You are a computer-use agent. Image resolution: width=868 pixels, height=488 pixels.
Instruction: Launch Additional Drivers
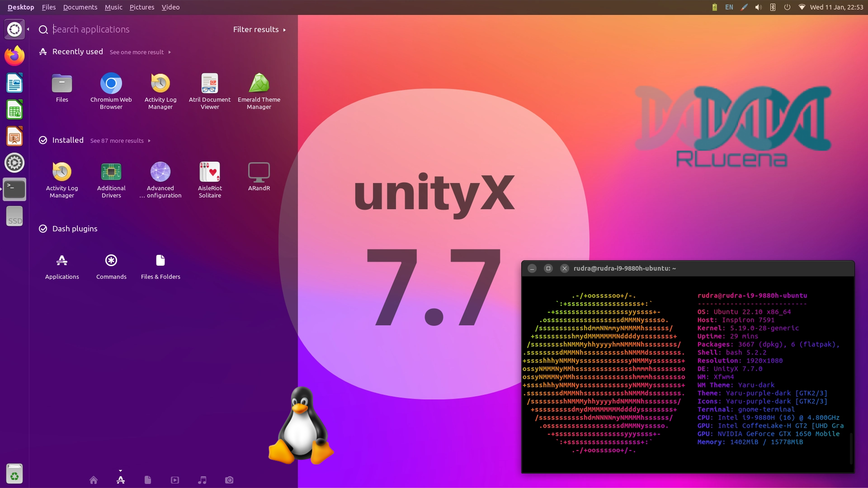pos(111,179)
